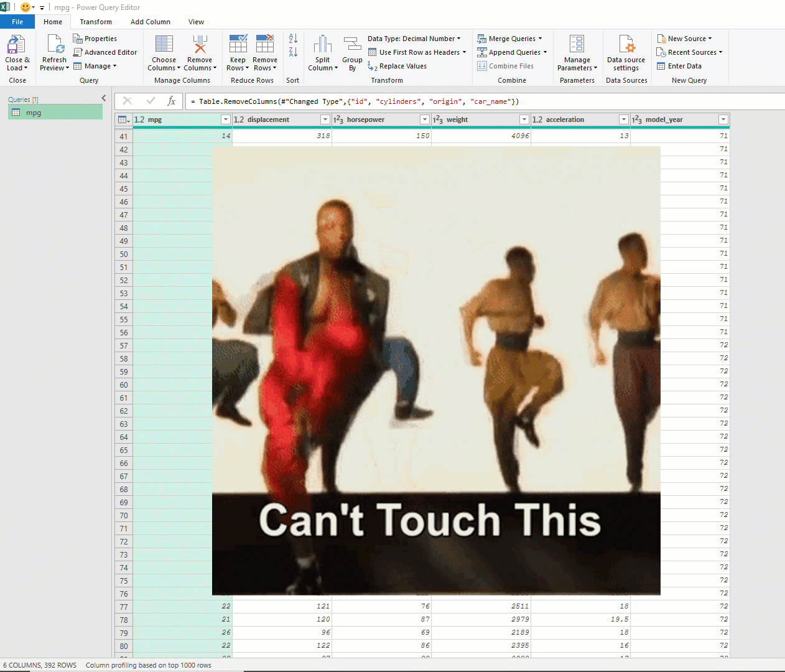The width and height of the screenshot is (785, 672).
Task: Click the Refresh Preview icon
Action: tap(55, 45)
